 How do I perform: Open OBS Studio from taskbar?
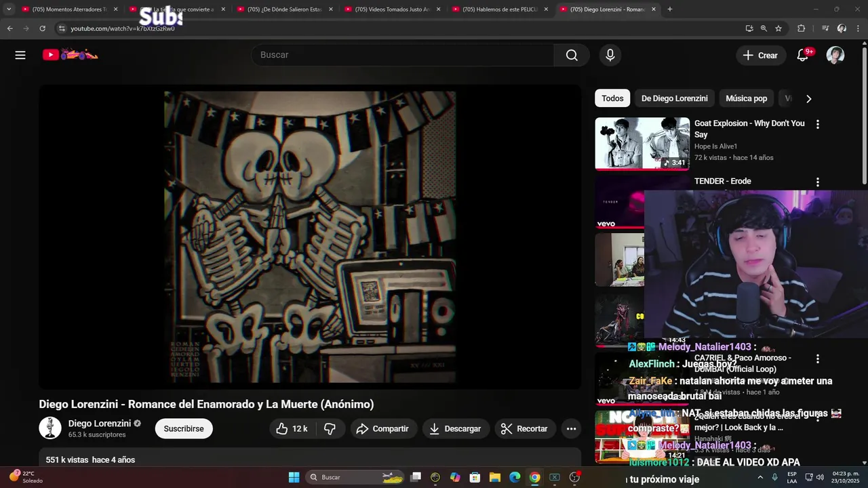[x=574, y=477]
